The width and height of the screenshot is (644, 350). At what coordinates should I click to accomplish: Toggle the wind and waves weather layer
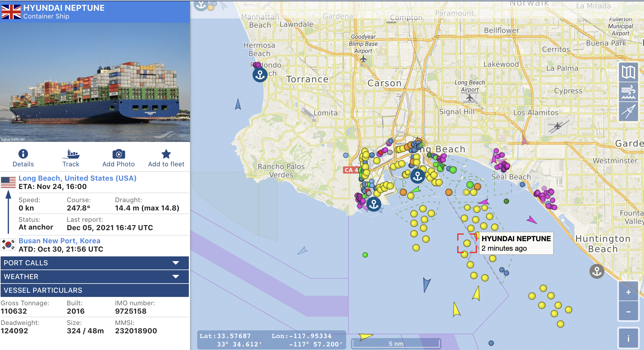(628, 92)
